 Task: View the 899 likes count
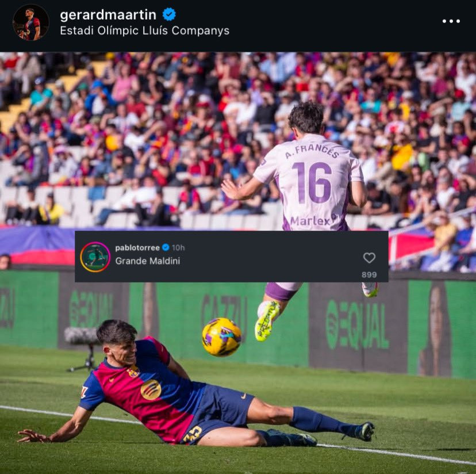369,274
